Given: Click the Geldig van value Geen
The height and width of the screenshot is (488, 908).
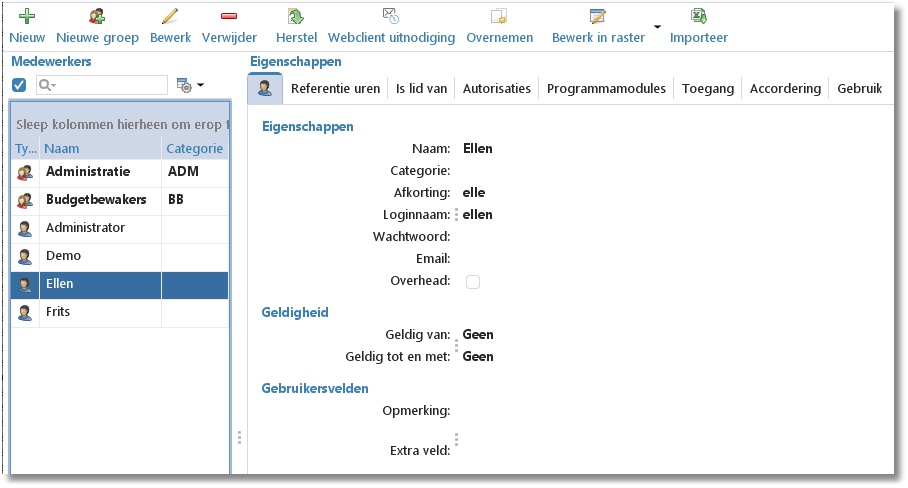Looking at the screenshot, I should click(478, 335).
